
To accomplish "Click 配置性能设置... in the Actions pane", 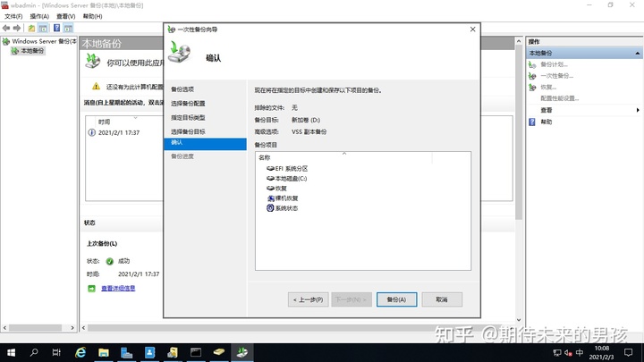I will [x=560, y=98].
